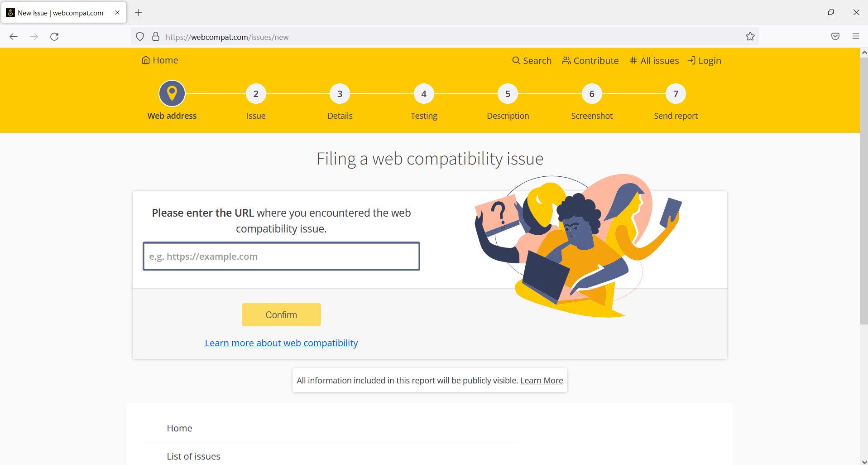Viewport: 868px width, 465px height.
Task: Open the Contribute page link
Action: 590,60
